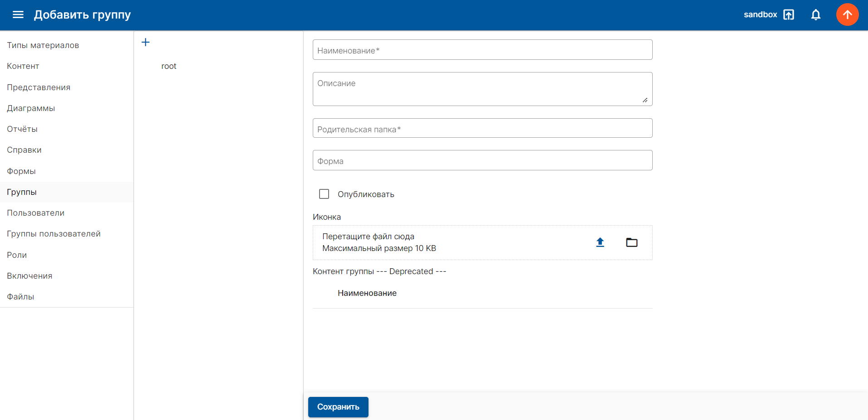Open the hamburger navigation menu
The width and height of the screenshot is (868, 420).
tap(18, 14)
